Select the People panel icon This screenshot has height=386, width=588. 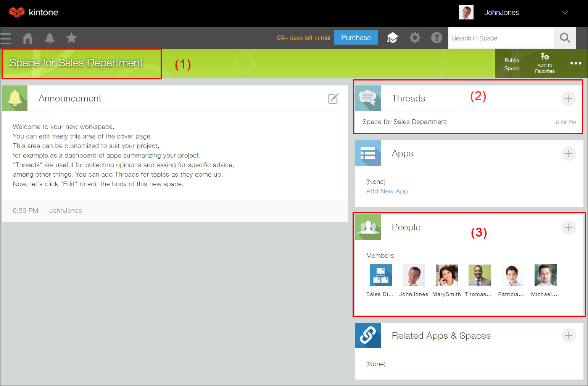(367, 227)
